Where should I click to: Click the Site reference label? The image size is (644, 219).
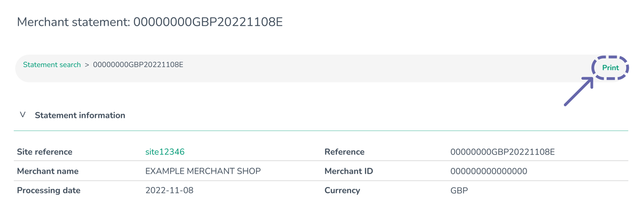[44, 152]
